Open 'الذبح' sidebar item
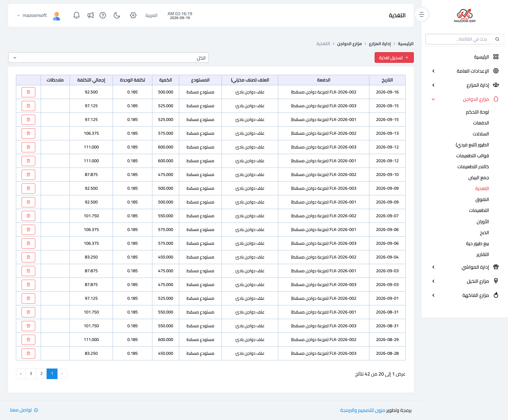This screenshot has height=420, width=508. (x=484, y=233)
